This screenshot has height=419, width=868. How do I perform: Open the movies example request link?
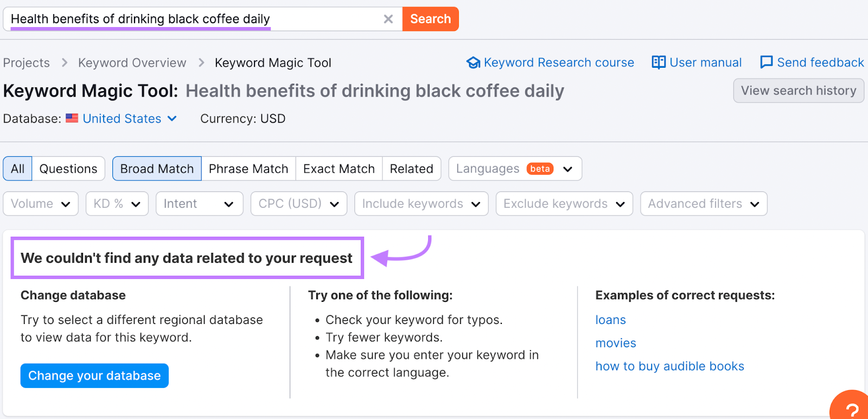[616, 343]
